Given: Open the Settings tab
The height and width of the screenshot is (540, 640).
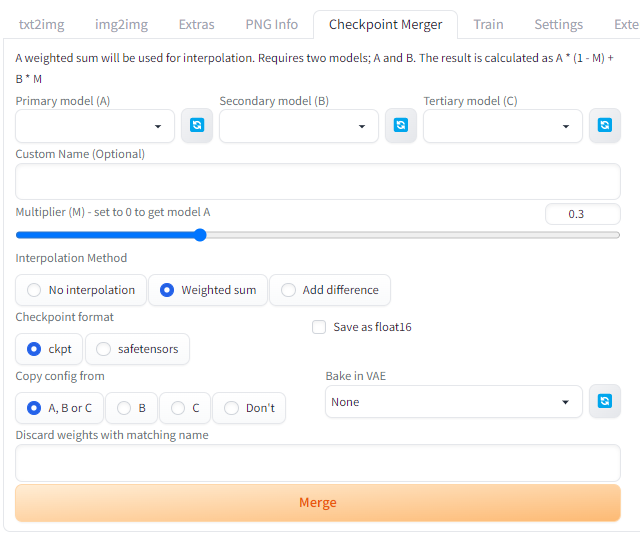Looking at the screenshot, I should click(558, 24).
